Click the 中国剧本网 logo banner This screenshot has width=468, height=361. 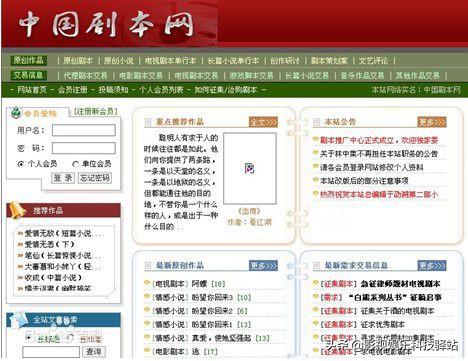[106, 23]
